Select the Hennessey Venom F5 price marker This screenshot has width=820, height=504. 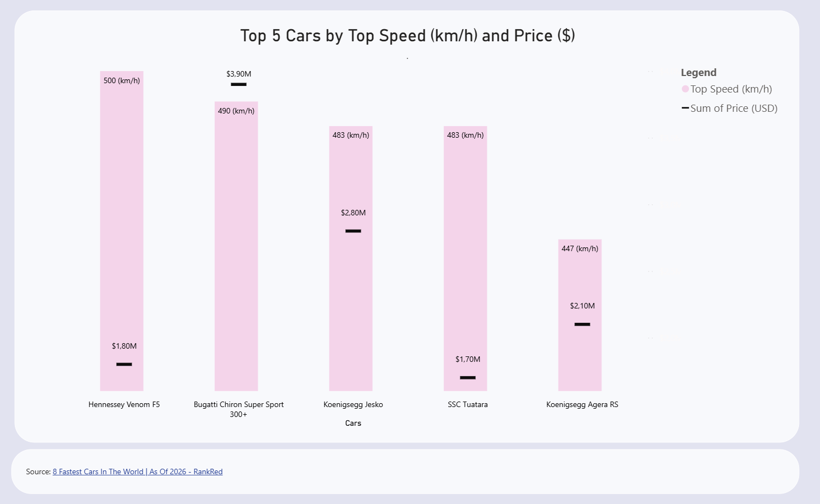[124, 364]
